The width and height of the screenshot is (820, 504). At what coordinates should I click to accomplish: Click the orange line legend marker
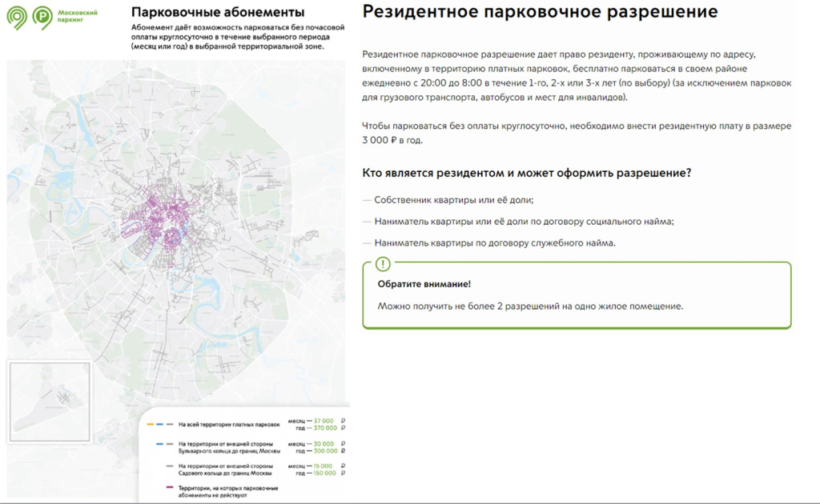point(150,425)
